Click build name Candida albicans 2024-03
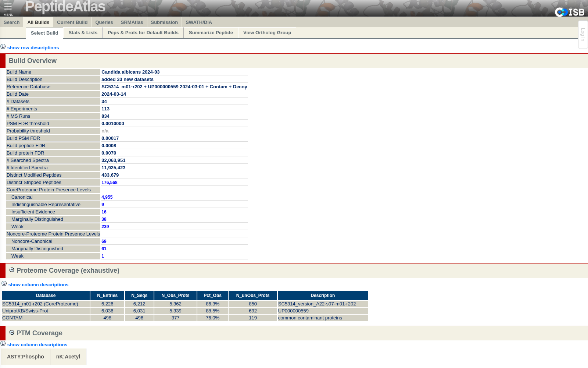588x368 pixels. click(130, 72)
